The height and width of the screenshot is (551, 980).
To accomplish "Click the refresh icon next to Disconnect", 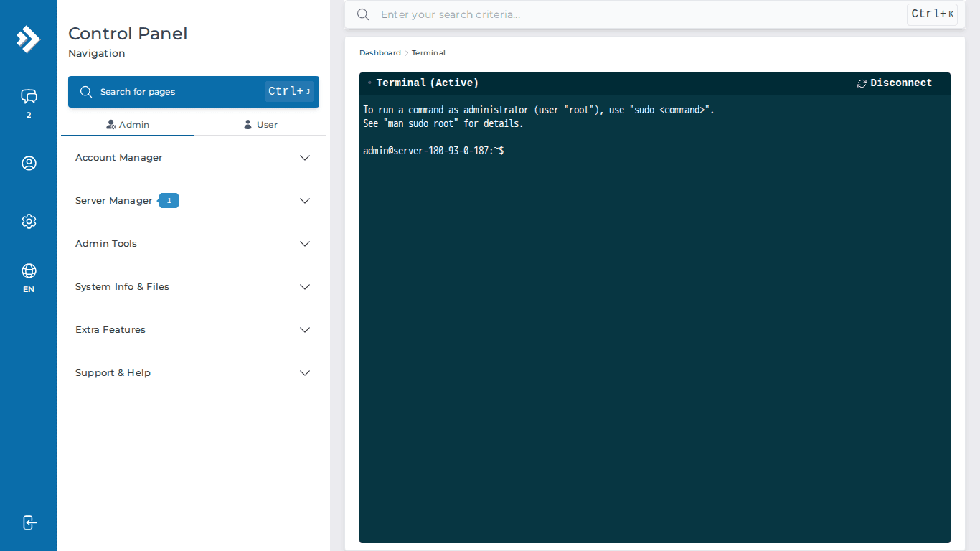I will (x=862, y=83).
